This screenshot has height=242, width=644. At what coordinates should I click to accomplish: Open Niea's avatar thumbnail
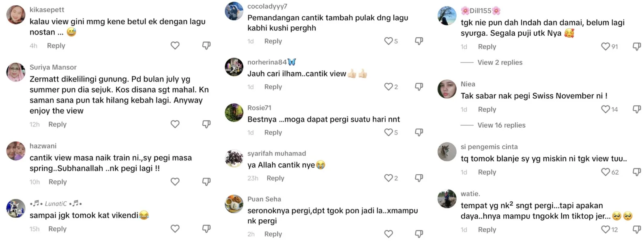point(447,89)
